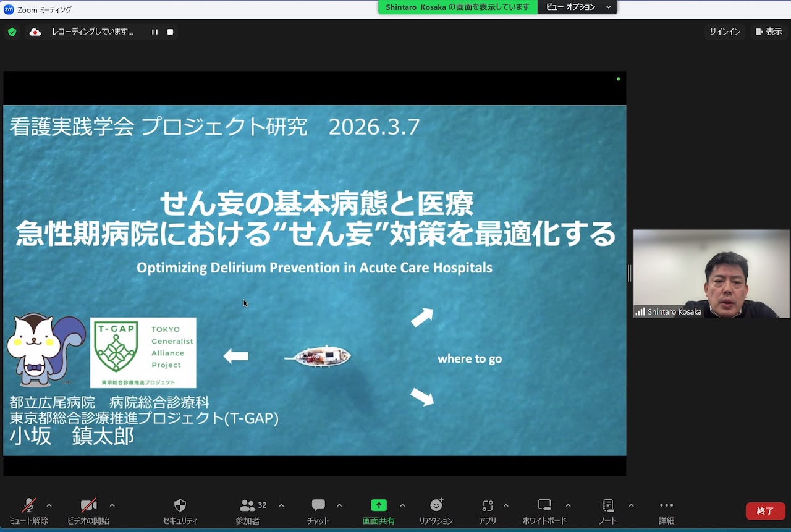Start the video camera
The image size is (791, 532).
tap(88, 505)
